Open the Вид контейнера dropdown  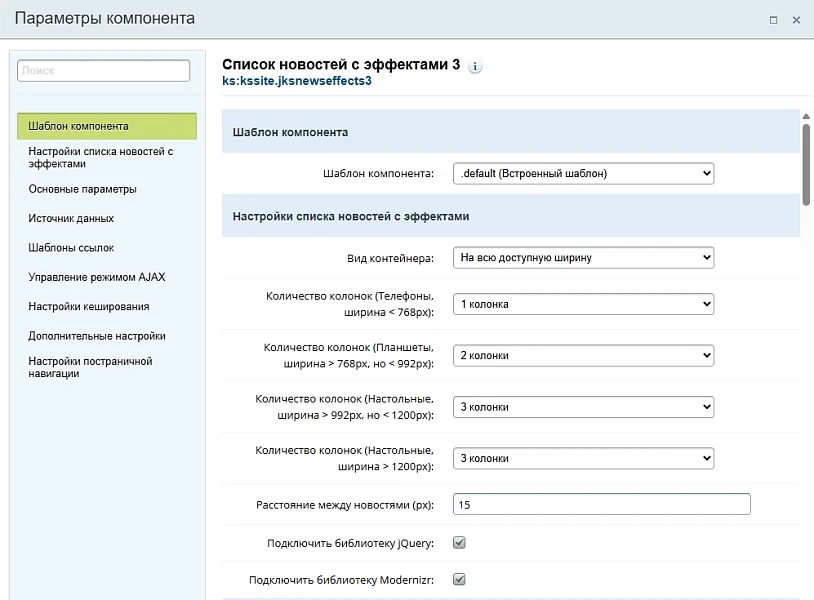tap(584, 257)
